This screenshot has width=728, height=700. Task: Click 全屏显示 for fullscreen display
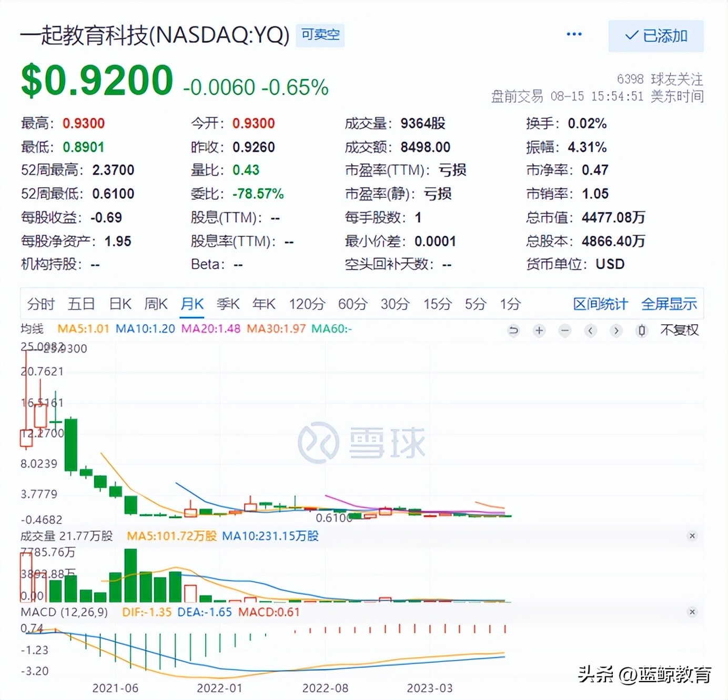[x=669, y=304]
